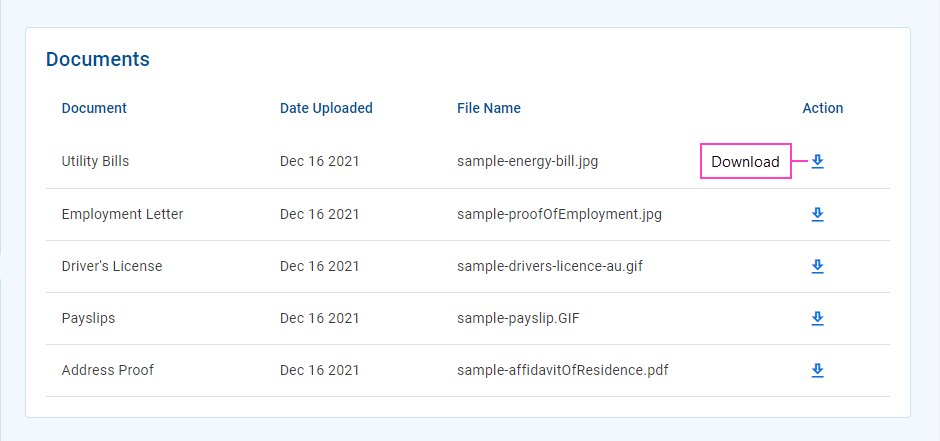This screenshot has width=940, height=441.
Task: Click the Action column header
Action: pos(822,108)
